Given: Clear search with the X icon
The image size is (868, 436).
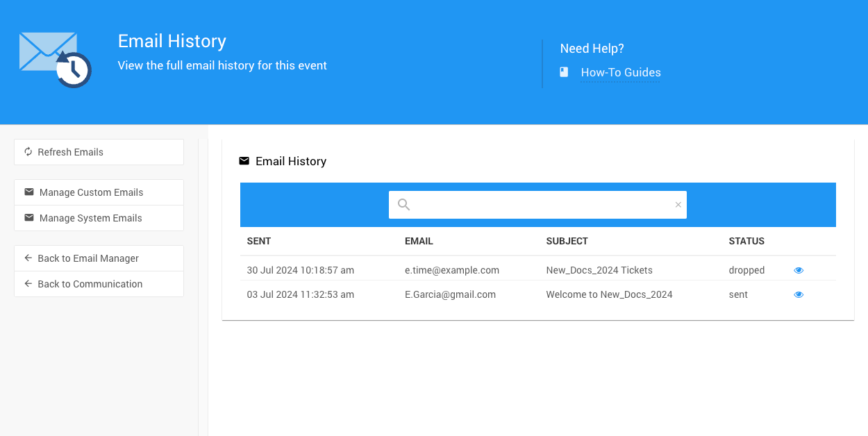Looking at the screenshot, I should [x=678, y=205].
